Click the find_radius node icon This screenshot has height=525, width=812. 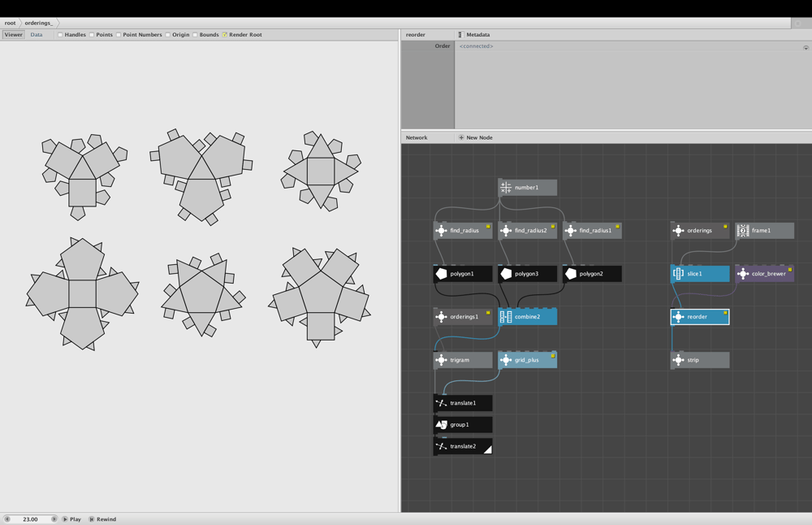coord(441,231)
